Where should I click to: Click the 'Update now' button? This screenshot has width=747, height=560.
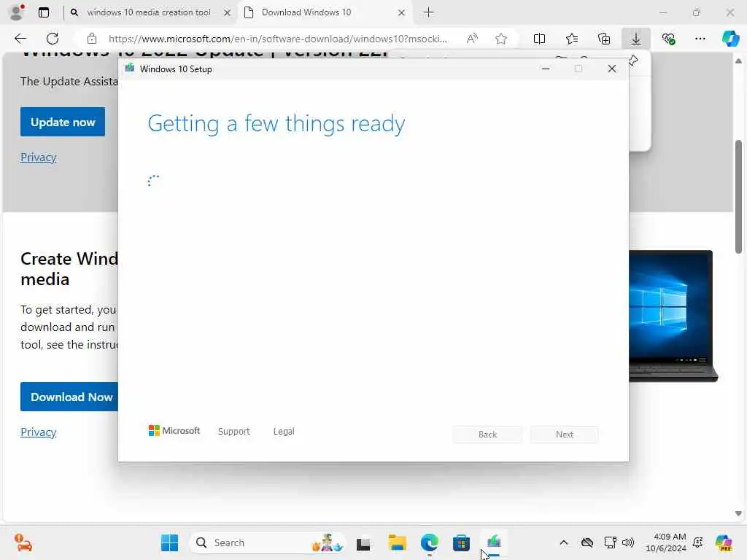(63, 122)
